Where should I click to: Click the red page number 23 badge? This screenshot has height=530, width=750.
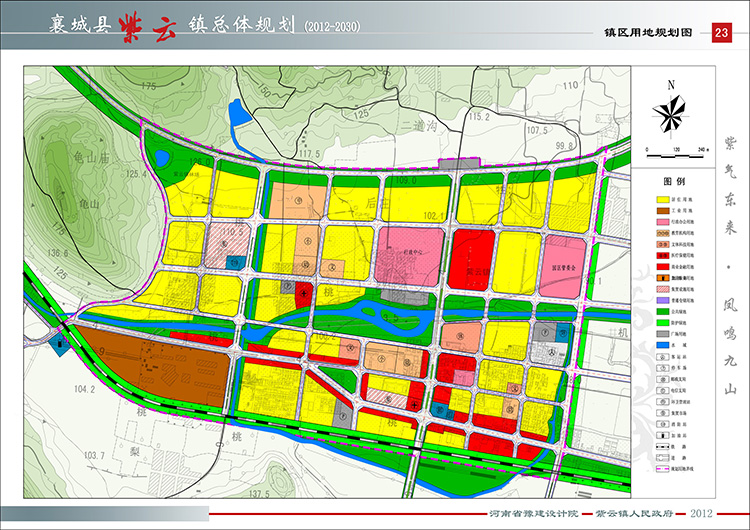pos(721,34)
